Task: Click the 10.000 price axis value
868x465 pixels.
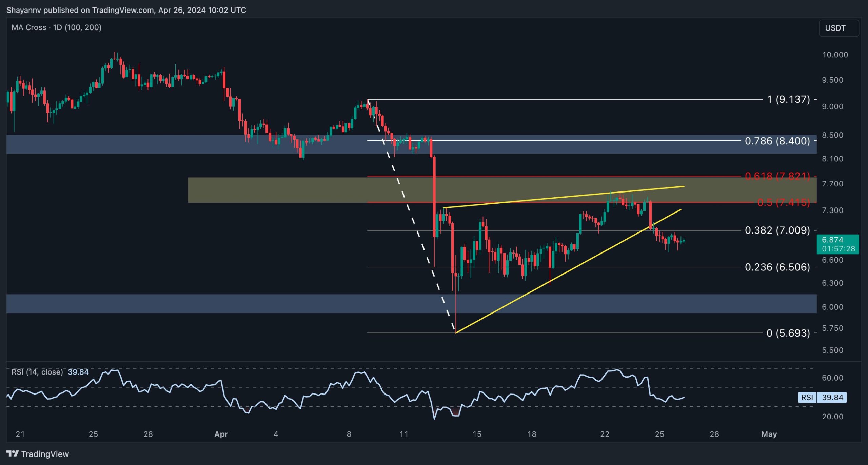Action: click(x=835, y=55)
